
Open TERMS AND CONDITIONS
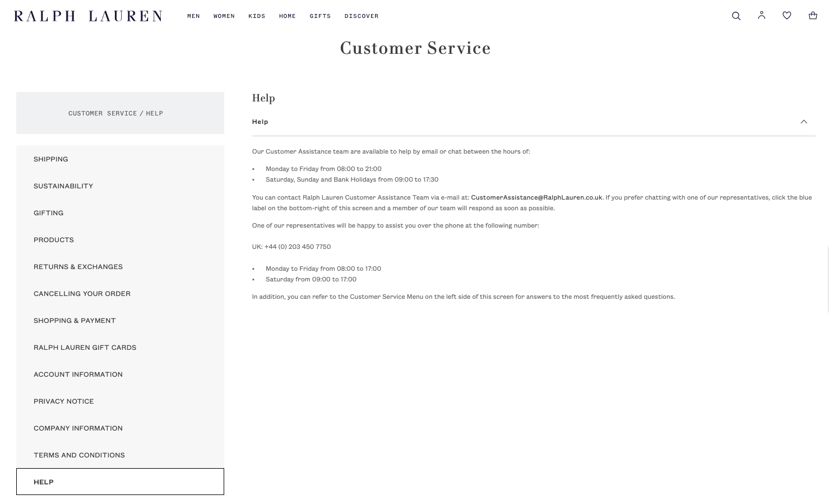click(79, 455)
